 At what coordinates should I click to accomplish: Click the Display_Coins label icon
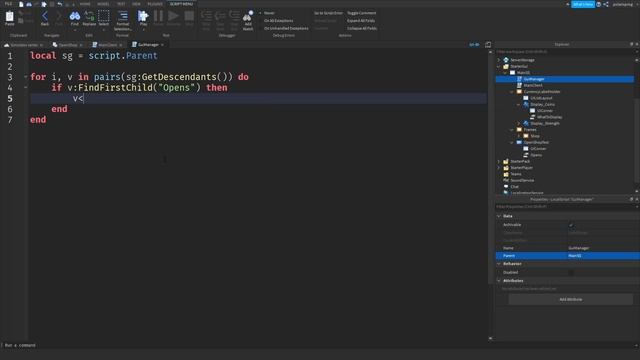(526, 104)
